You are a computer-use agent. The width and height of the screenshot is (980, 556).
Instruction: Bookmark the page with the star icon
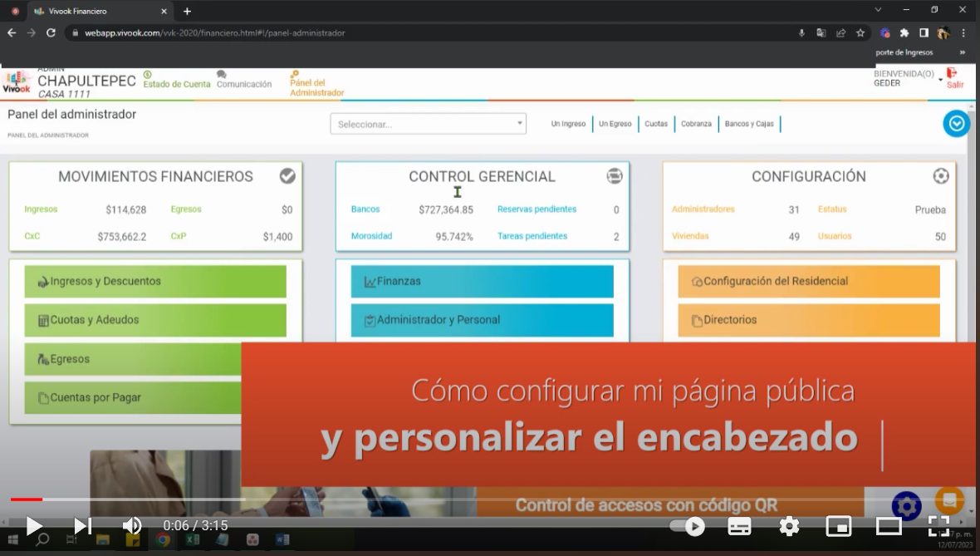(860, 33)
